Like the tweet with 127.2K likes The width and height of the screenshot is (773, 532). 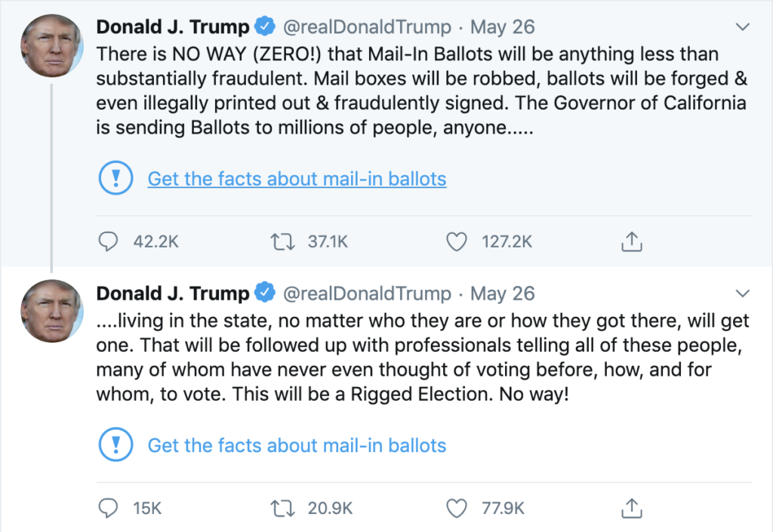(457, 241)
